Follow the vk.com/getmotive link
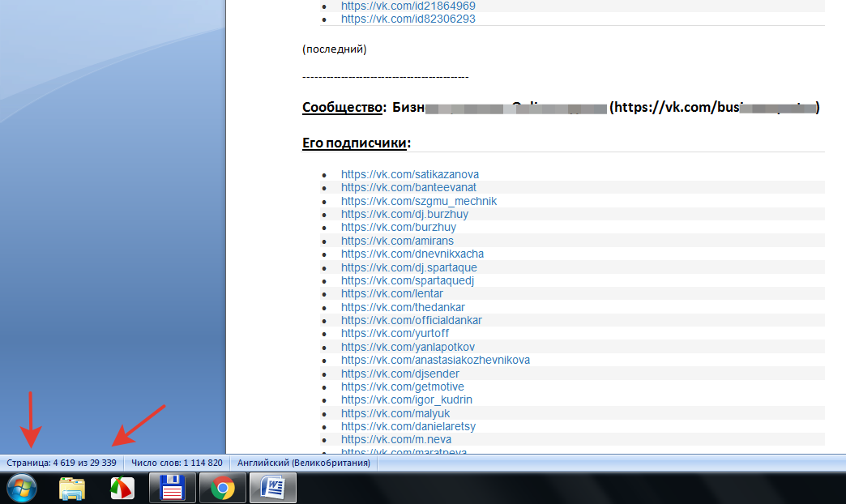The image size is (846, 504). point(403,387)
